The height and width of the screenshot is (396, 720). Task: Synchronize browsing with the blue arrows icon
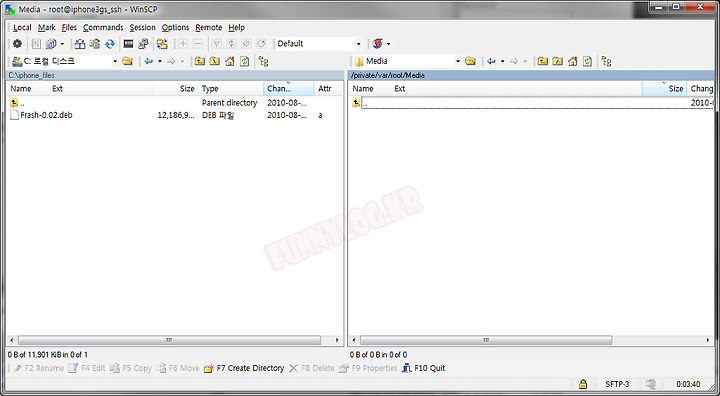point(110,44)
